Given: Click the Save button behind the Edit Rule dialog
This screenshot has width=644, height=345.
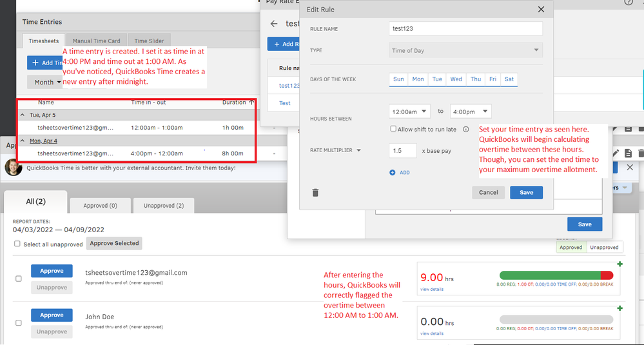Looking at the screenshot, I should (x=585, y=224).
